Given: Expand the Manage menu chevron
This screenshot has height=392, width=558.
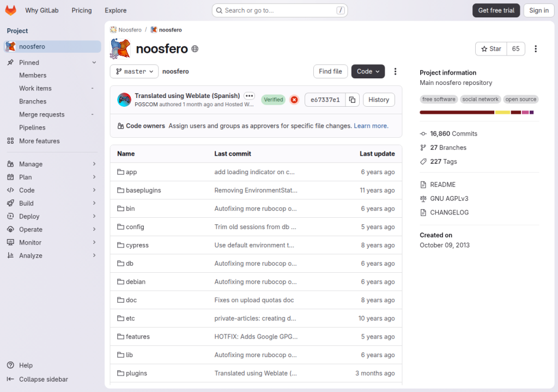Looking at the screenshot, I should (x=94, y=164).
